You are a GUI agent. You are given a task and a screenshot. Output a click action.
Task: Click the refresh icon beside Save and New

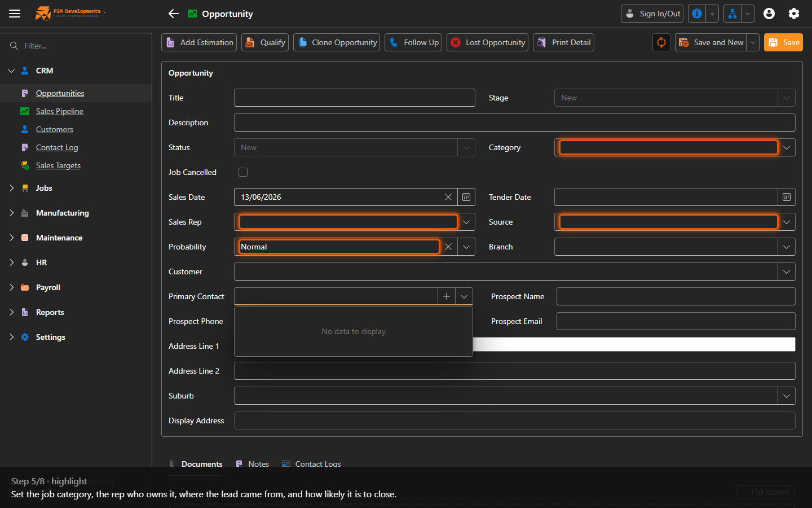point(661,42)
